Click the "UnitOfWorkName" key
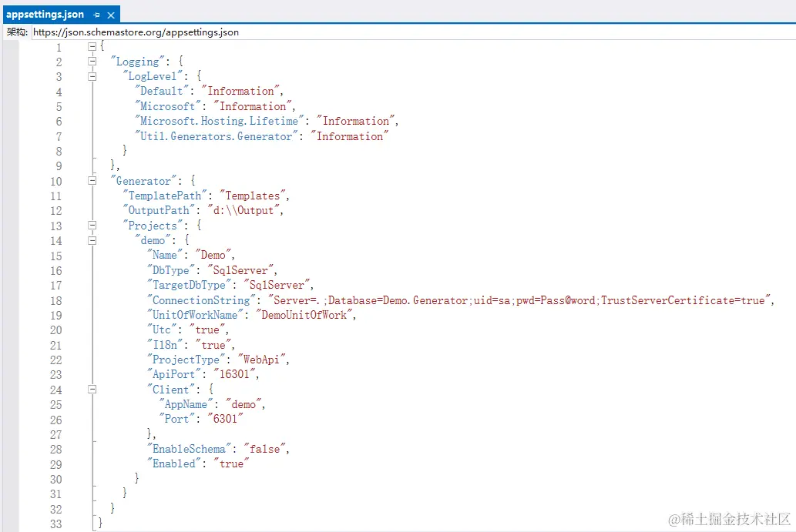Viewport: 796px width, 532px height. pos(195,315)
